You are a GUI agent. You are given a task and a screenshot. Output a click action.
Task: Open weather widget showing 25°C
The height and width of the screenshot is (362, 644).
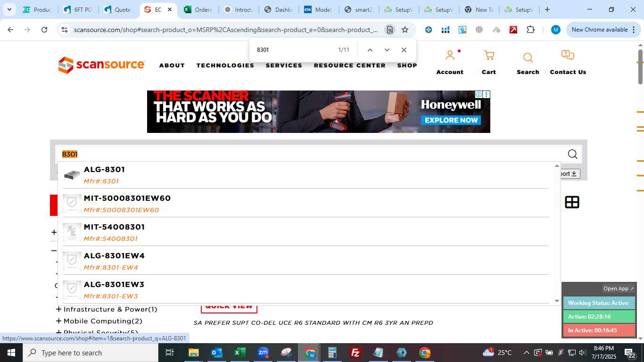(497, 353)
